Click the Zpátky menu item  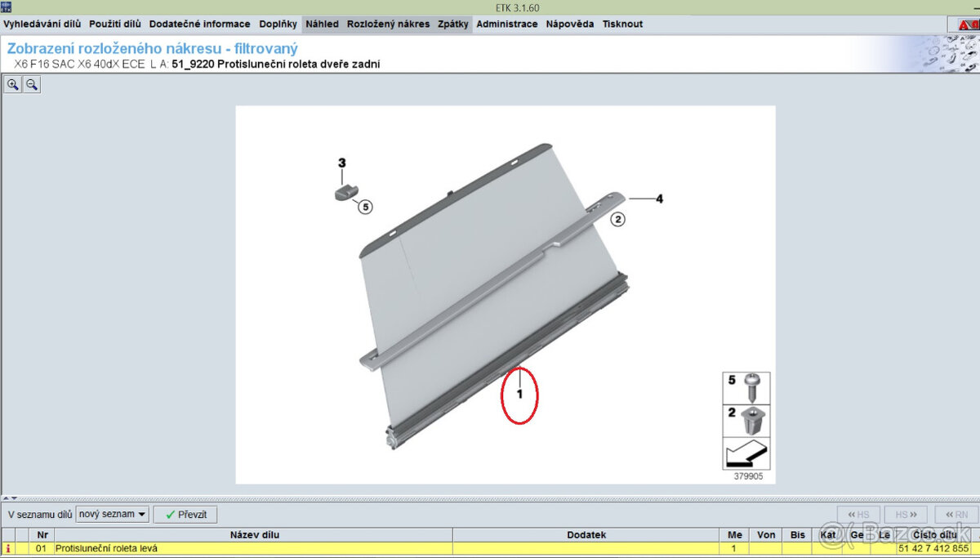[453, 25]
